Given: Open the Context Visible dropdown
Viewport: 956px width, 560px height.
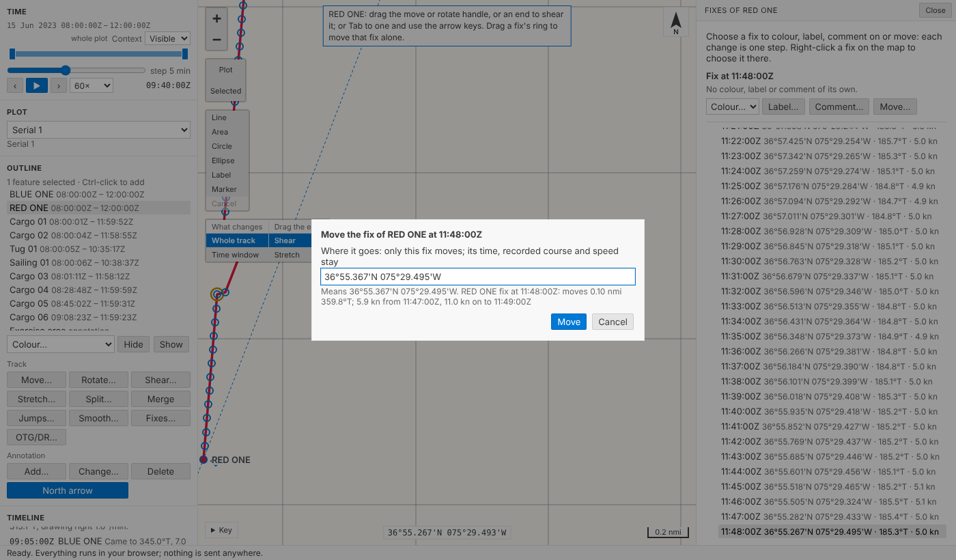Looking at the screenshot, I should coord(167,39).
